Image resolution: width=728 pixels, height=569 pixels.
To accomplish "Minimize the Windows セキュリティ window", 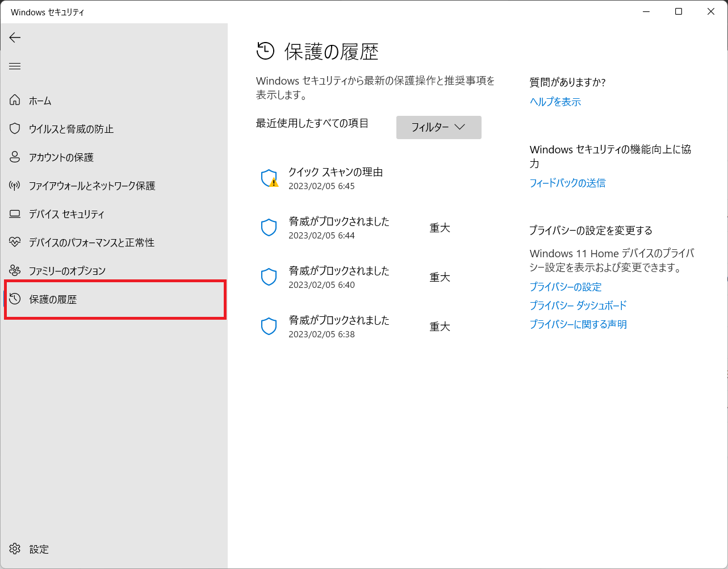I will pos(646,11).
